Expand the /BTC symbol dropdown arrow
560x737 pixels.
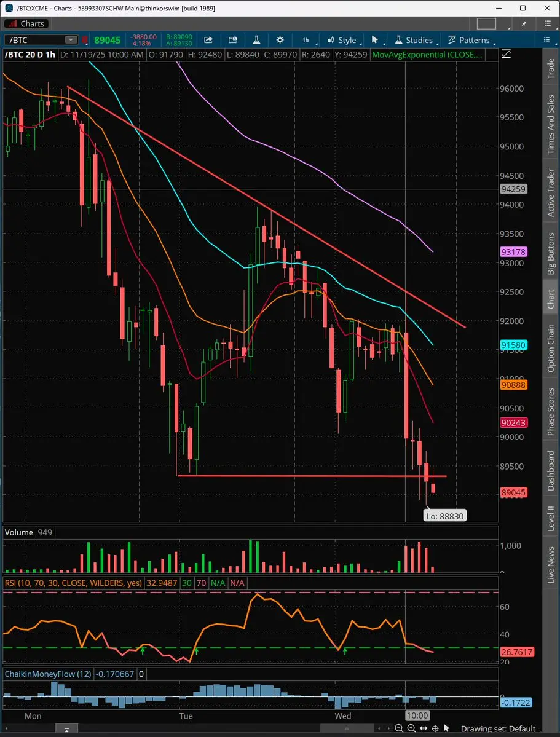point(71,40)
